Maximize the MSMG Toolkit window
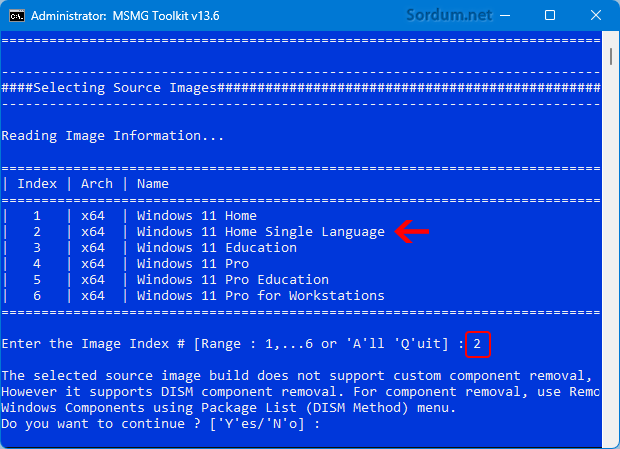The width and height of the screenshot is (620, 449). 550,15
